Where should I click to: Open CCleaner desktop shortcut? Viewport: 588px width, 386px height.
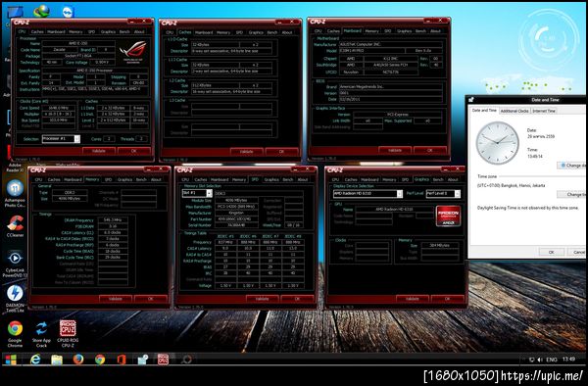15,226
